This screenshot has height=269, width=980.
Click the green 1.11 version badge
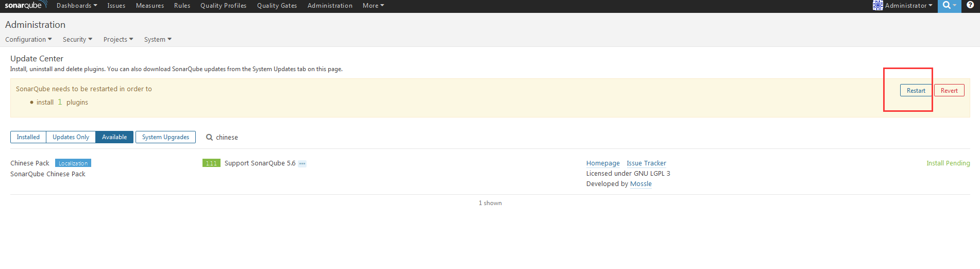point(211,163)
